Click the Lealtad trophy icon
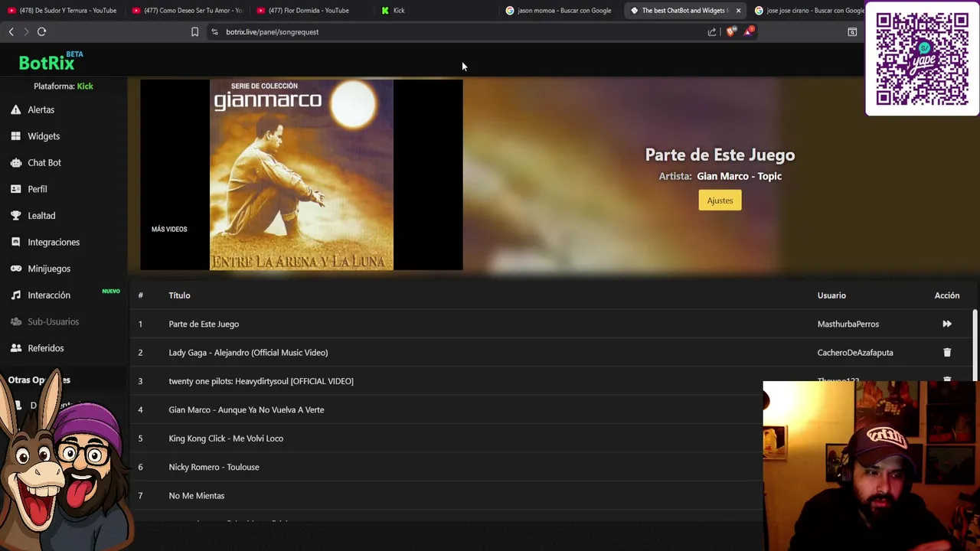The height and width of the screenshot is (551, 980). [15, 215]
